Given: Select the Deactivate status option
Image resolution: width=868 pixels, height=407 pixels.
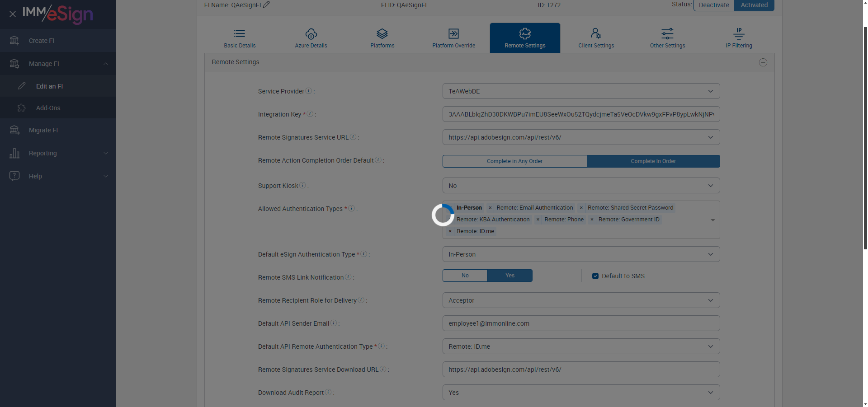Looking at the screenshot, I should (714, 5).
